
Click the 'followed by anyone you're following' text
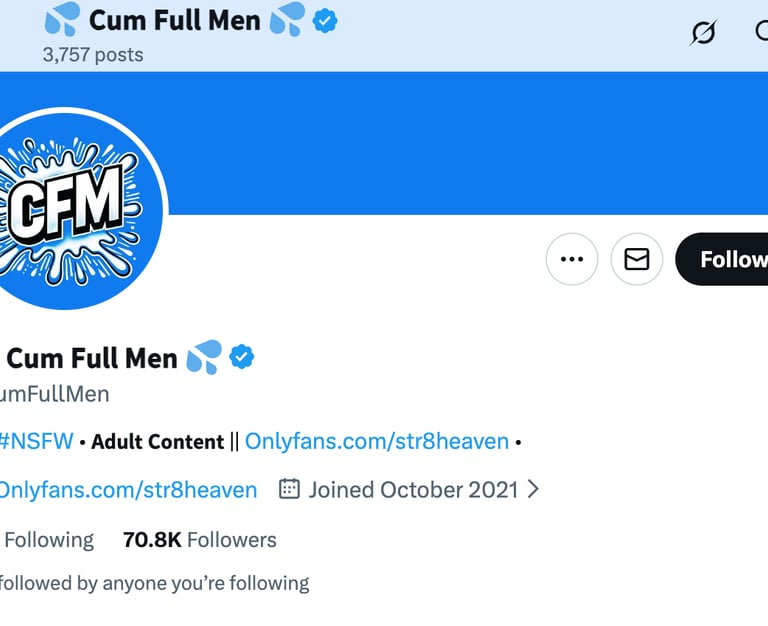coord(153,582)
